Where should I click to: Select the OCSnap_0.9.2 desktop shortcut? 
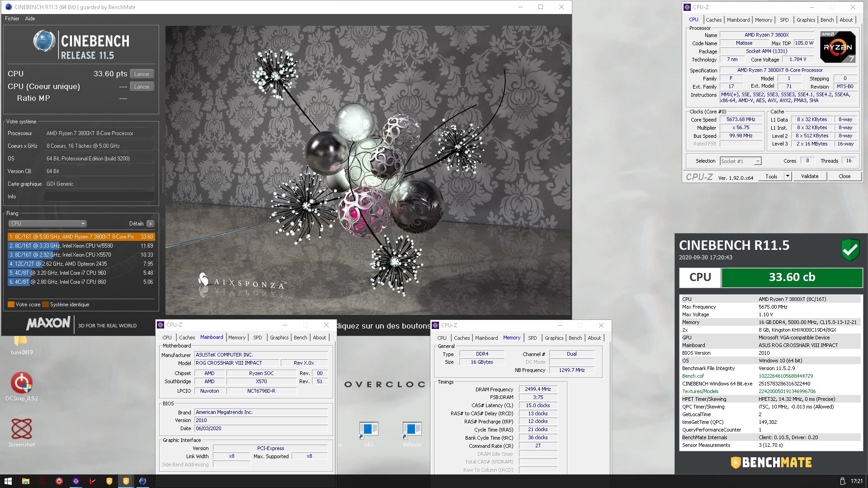click(21, 386)
